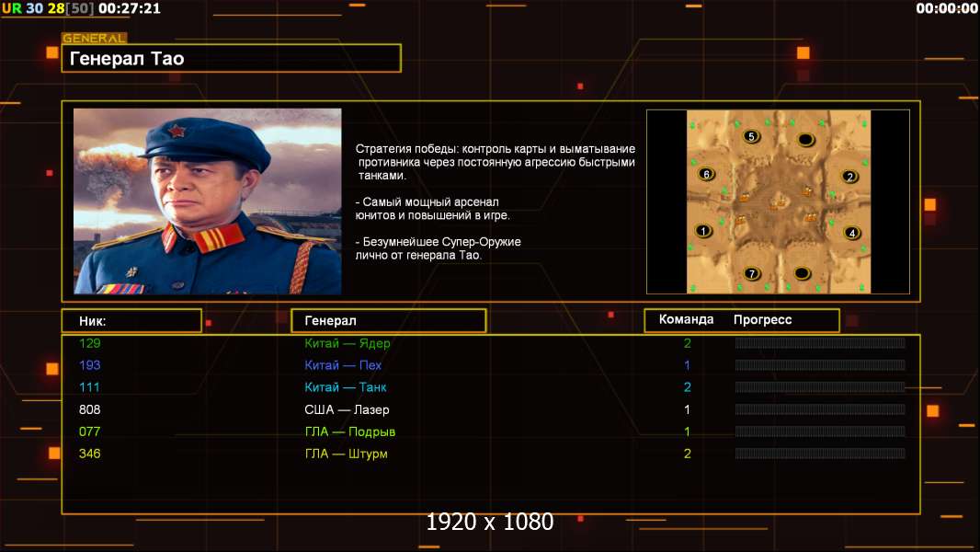Image resolution: width=980 pixels, height=552 pixels.
Task: Click the 'ГЛА — Штурм' general entry
Action: (x=347, y=454)
